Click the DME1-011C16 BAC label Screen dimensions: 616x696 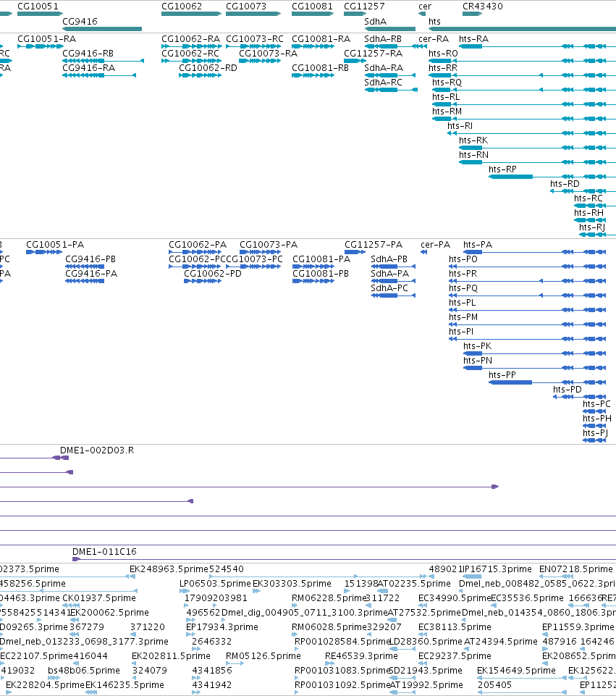(x=105, y=551)
